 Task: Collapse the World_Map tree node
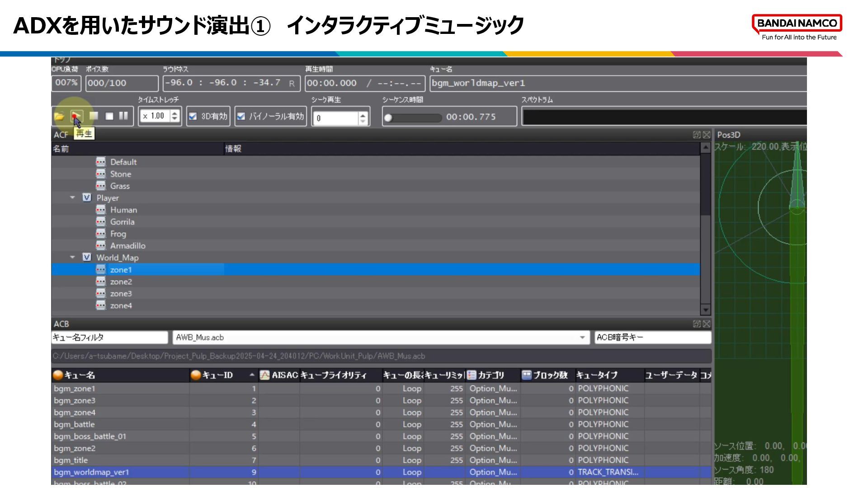(x=72, y=258)
